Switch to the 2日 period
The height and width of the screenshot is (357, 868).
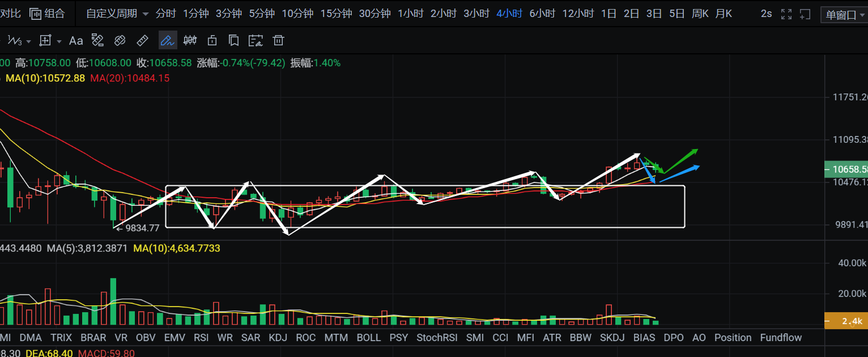pos(631,14)
